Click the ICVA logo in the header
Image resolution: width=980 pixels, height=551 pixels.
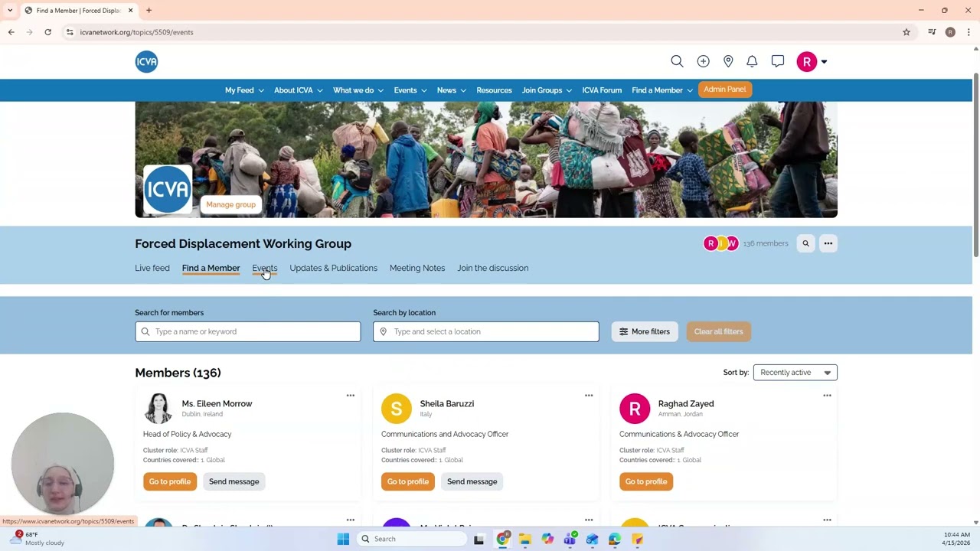pyautogui.click(x=146, y=62)
